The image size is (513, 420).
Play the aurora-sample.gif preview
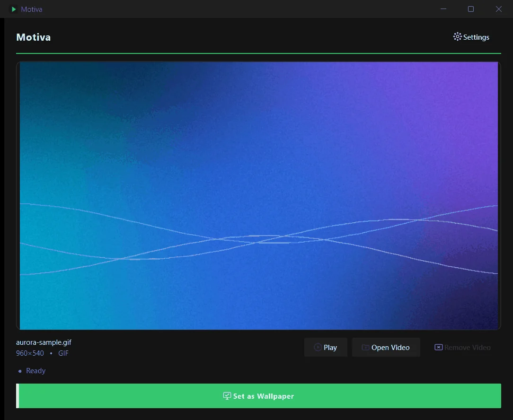[326, 347]
